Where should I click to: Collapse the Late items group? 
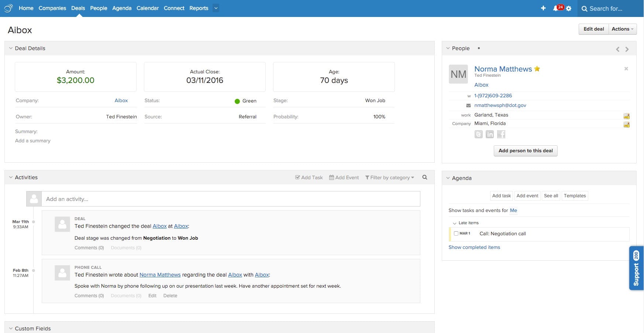point(455,223)
